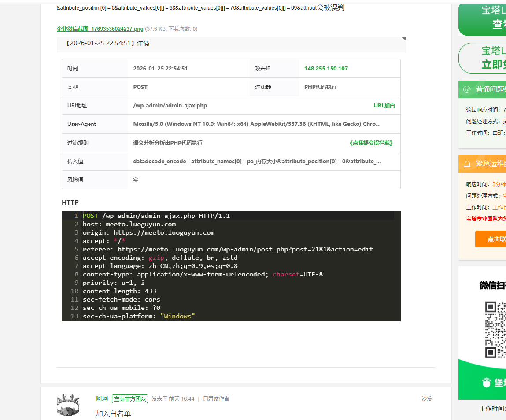506x420 pixels.
Task: Click the bell icon beside 紧急运维
Action: click(x=467, y=164)
